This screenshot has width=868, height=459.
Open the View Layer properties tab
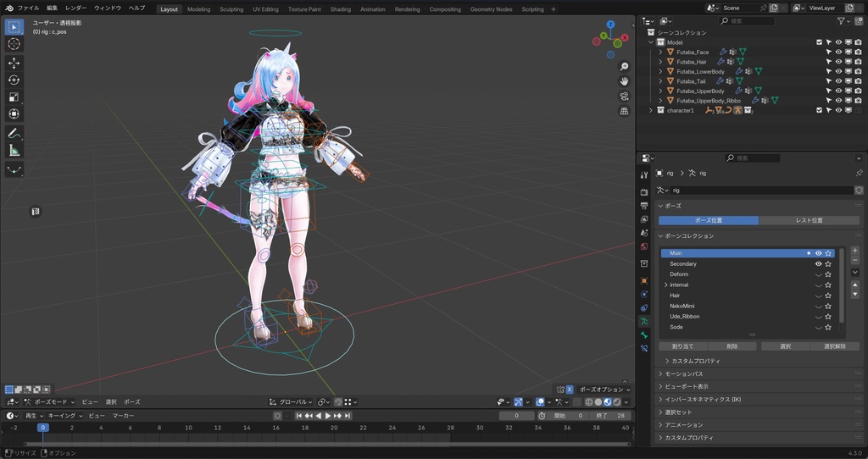point(644,219)
